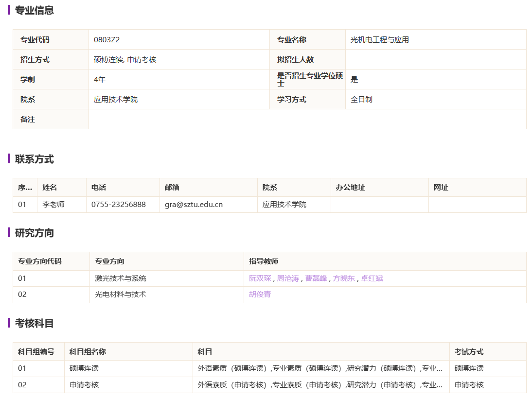Click the 办公地址 column header
Image resolution: width=532 pixels, height=398 pixels.
tap(350, 188)
